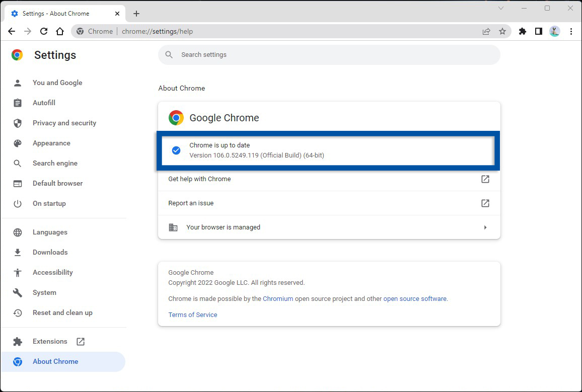Click the Chromium open source link
This screenshot has width=582, height=392.
278,298
